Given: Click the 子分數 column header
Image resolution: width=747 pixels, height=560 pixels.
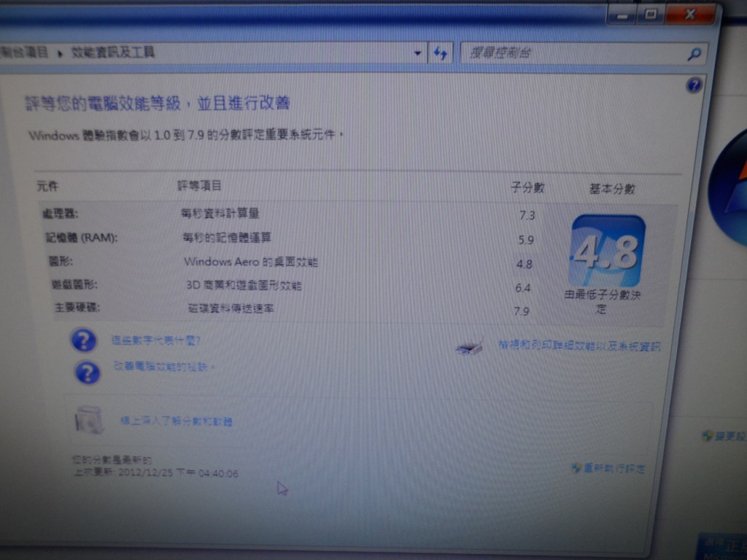Looking at the screenshot, I should coord(527,187).
